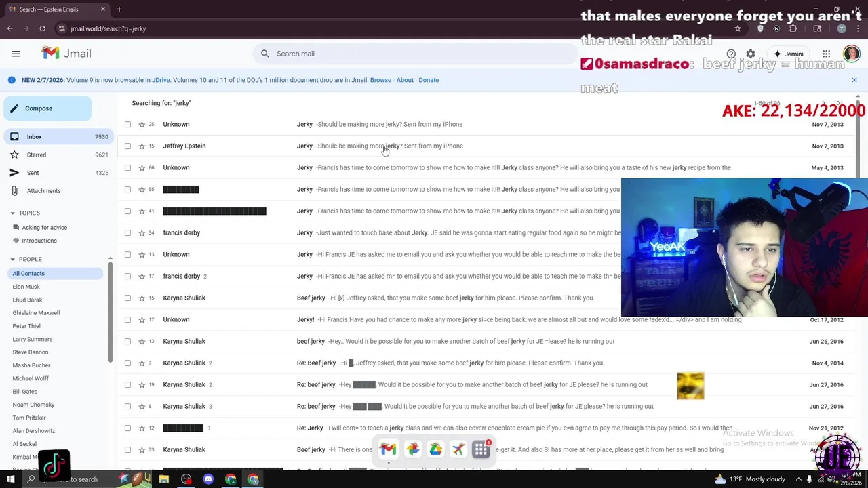This screenshot has width=868, height=488.
Task: Bookmark this page with the star icon
Action: [738, 28]
